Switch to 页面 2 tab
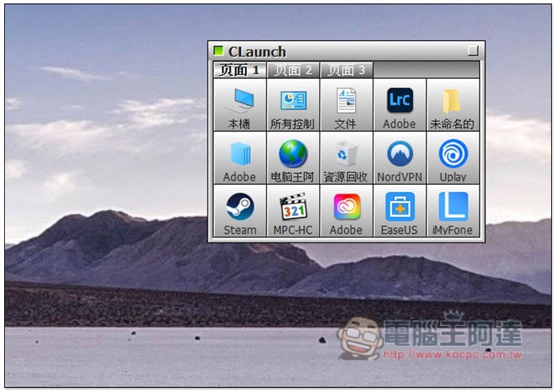This screenshot has width=556, height=392. 293,70
